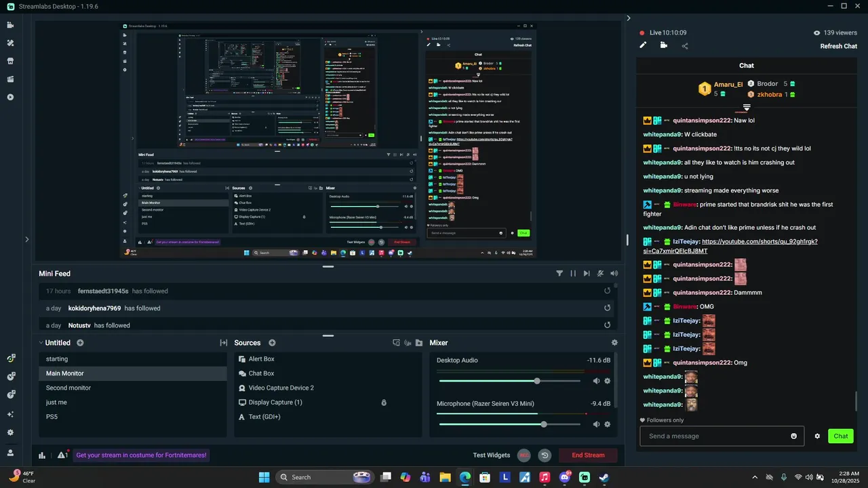Image resolution: width=868 pixels, height=488 pixels.
Task: Open Windows Start menu on taskbar
Action: [264, 477]
